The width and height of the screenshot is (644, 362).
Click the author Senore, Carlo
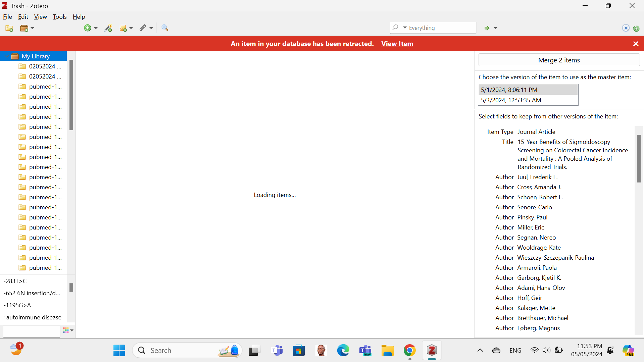[535, 207]
